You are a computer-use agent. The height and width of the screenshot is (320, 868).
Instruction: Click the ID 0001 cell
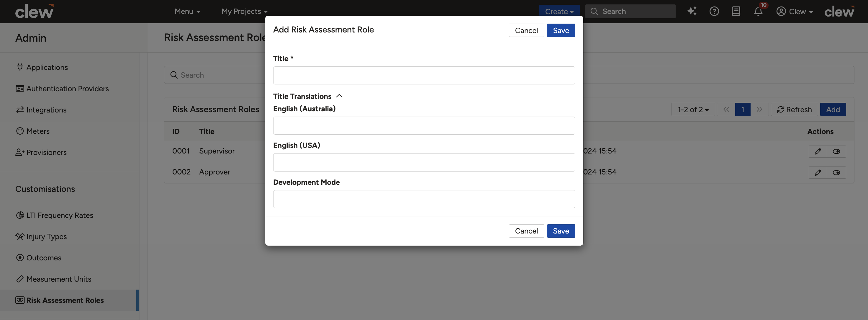pyautogui.click(x=181, y=151)
